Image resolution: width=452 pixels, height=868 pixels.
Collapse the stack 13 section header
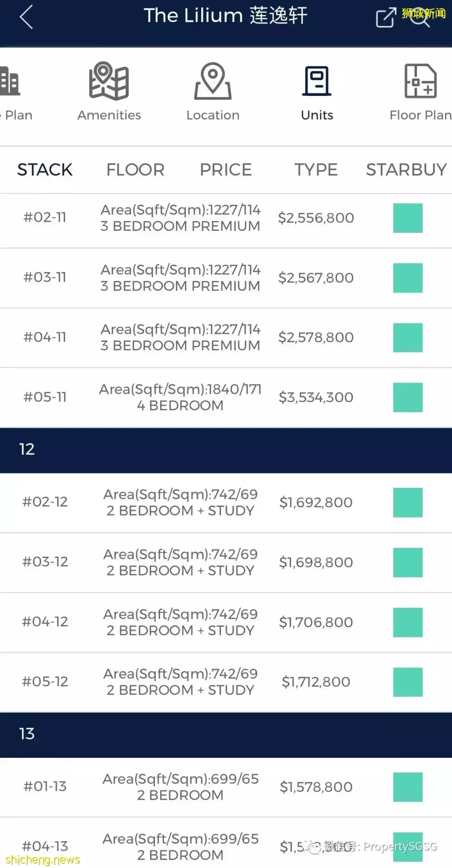(226, 734)
